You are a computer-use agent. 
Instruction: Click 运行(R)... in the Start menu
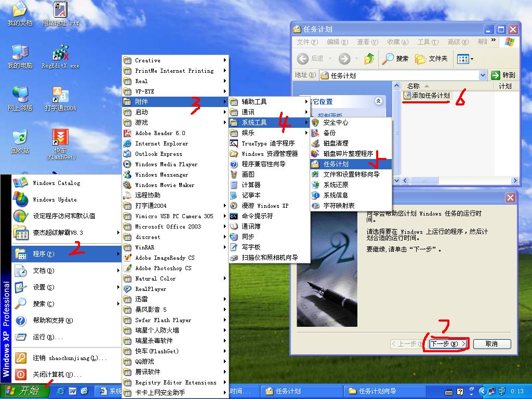66,337
